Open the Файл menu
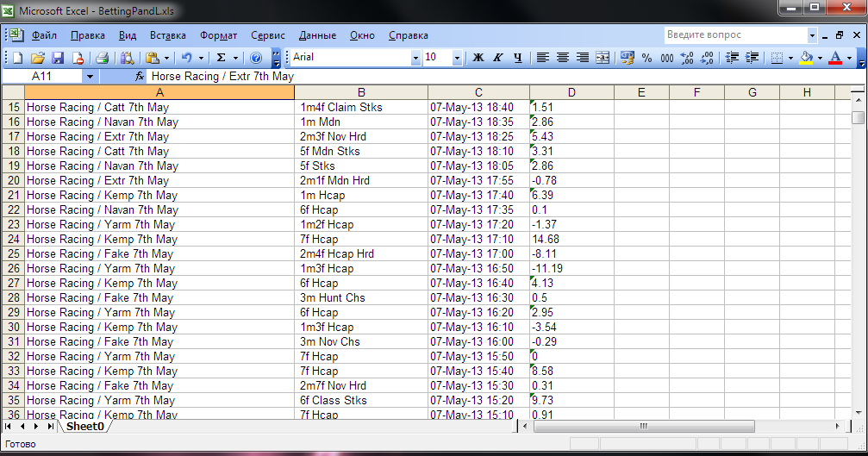Image resolution: width=868 pixels, height=456 pixels. [44, 35]
